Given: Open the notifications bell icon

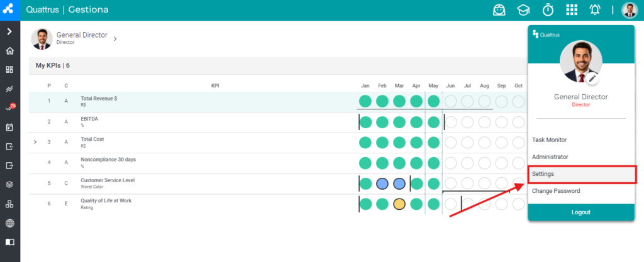Looking at the screenshot, I should (595, 10).
